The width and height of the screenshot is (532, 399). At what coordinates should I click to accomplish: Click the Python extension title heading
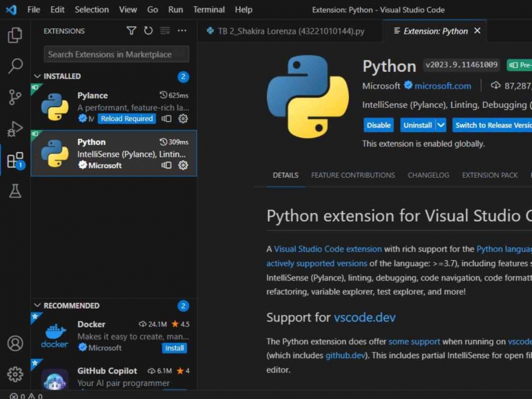(x=389, y=66)
